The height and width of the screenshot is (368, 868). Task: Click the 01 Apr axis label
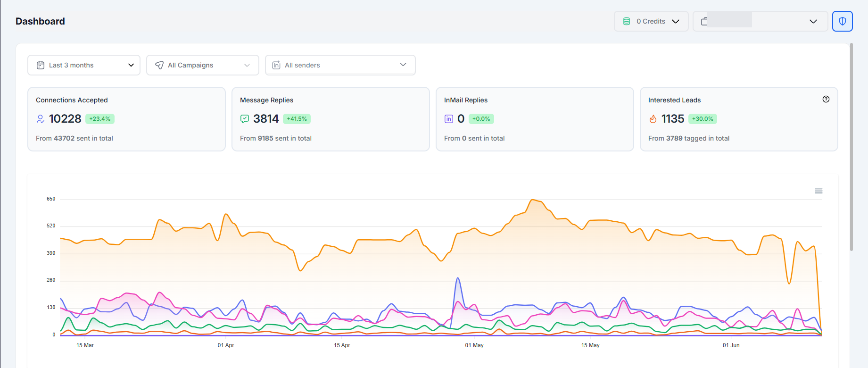coord(226,345)
